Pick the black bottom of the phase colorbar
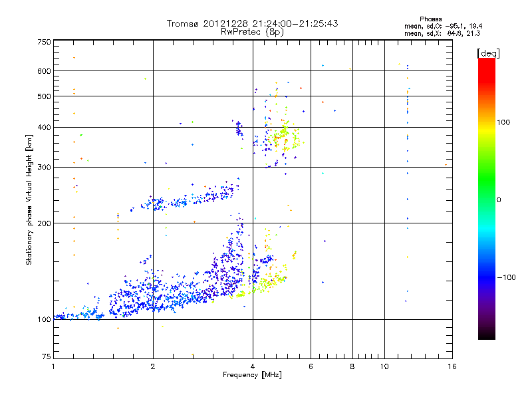 (487, 336)
